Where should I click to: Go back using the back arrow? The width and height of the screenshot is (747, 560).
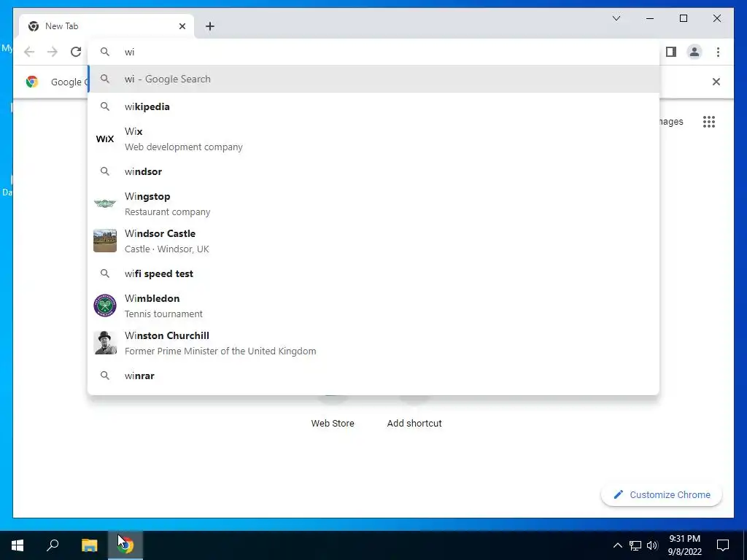29,52
